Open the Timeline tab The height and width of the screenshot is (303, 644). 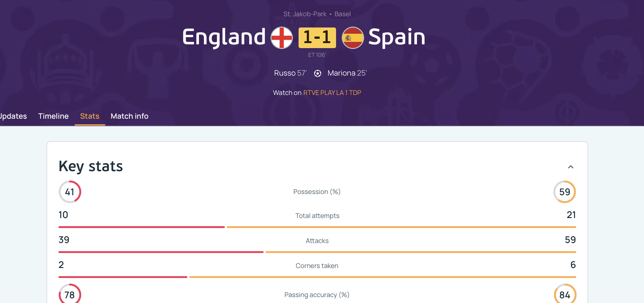53,116
